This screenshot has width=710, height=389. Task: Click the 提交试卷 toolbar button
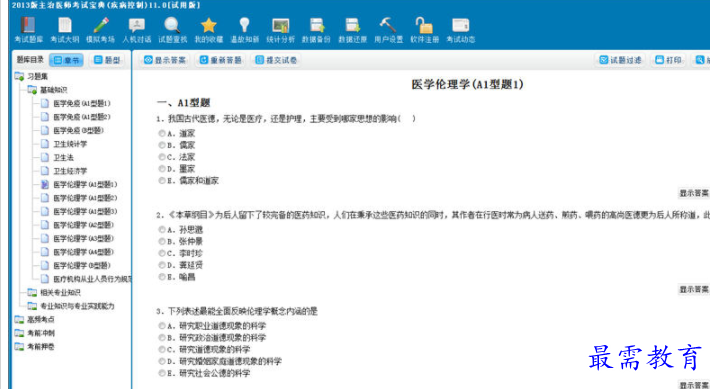(x=276, y=60)
